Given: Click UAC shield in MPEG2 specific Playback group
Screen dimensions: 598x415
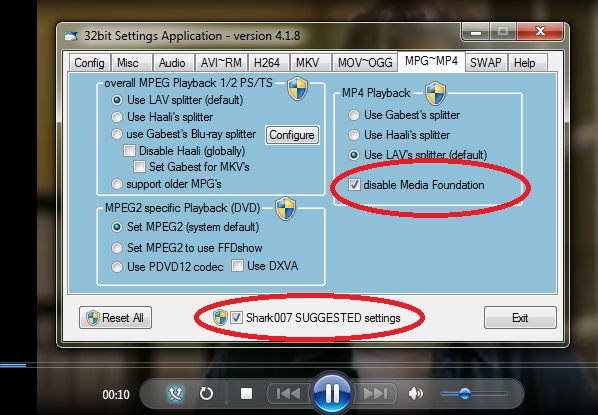Looking at the screenshot, I should 285,208.
